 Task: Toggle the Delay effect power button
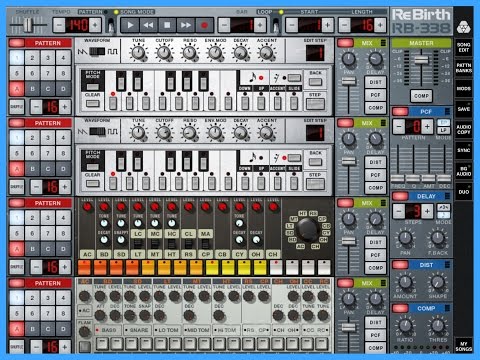(x=400, y=196)
